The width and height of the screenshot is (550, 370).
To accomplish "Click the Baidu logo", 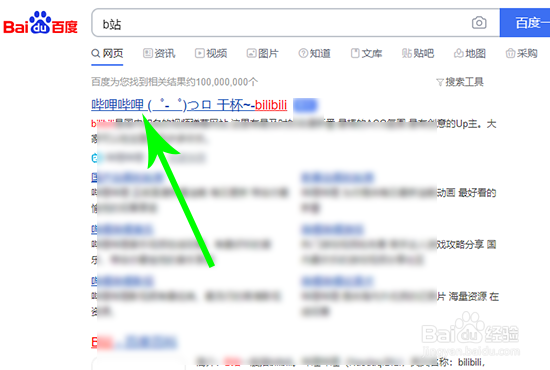I will click(x=40, y=23).
